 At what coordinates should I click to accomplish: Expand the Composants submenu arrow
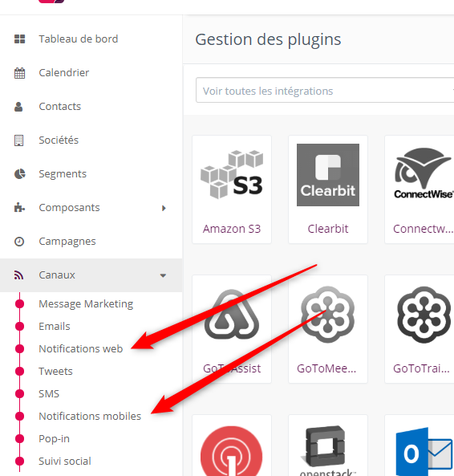(164, 208)
